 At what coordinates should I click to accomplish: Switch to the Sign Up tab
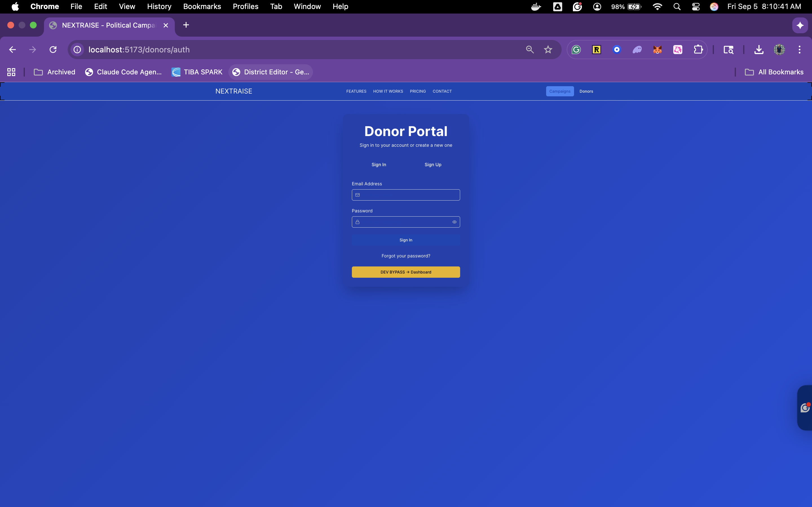point(433,165)
